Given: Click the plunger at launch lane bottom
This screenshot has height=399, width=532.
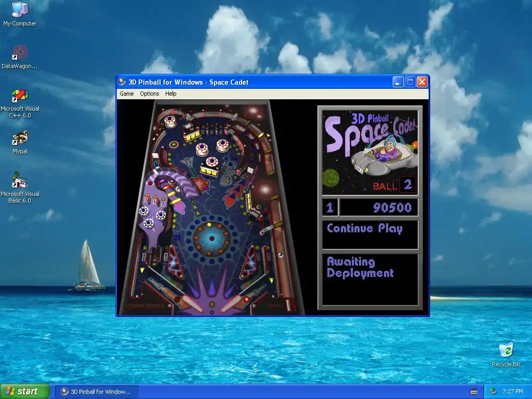Looking at the screenshot, I should (288, 304).
